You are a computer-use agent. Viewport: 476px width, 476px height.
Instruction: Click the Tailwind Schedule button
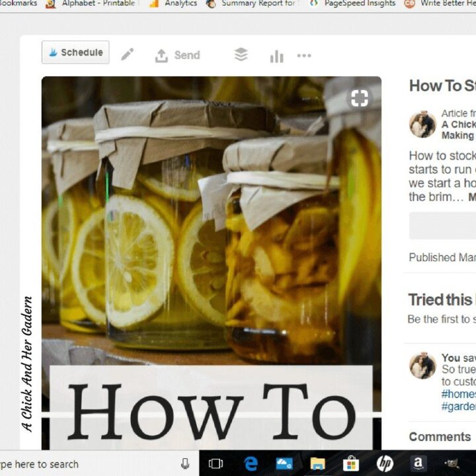point(75,52)
